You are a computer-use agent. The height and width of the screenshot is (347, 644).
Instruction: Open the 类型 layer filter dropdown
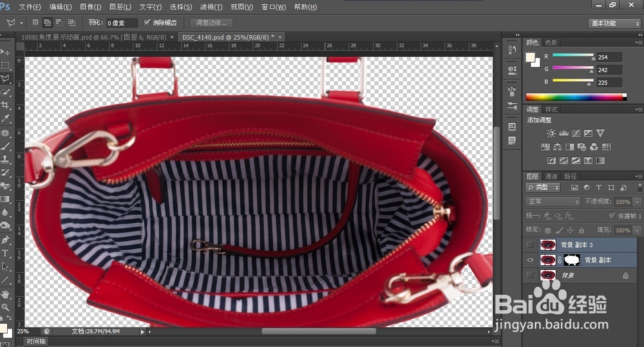[543, 187]
